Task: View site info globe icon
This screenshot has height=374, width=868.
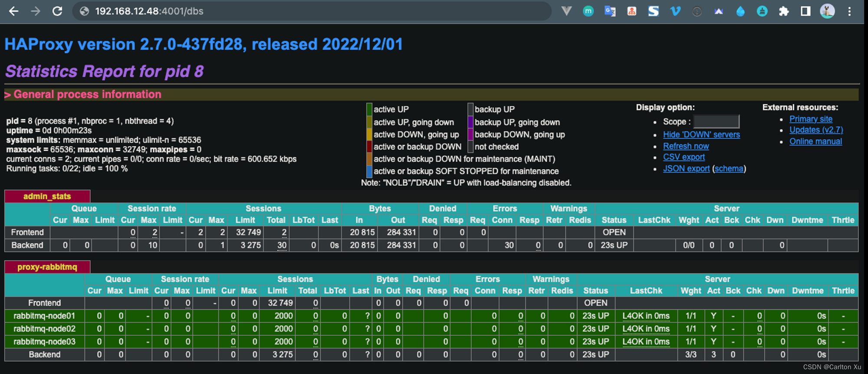Action: [84, 11]
